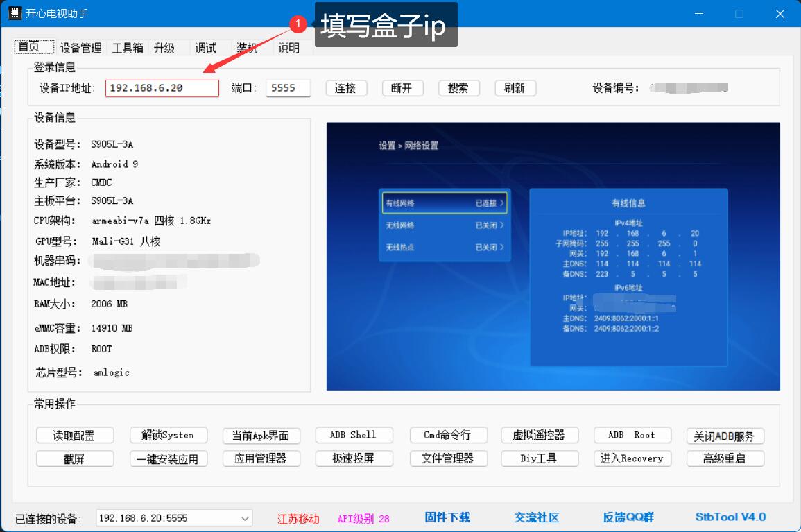Open an ADB Shell session
Viewport: 801px width, 532px height.
[354, 435]
